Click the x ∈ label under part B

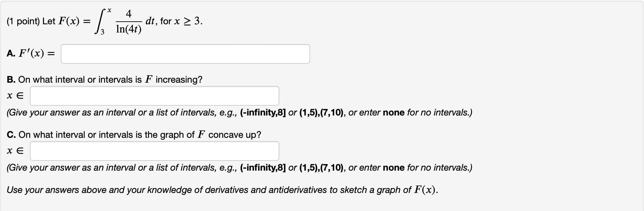16,96
